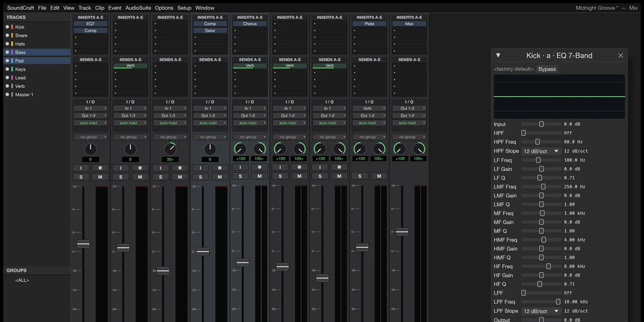The height and width of the screenshot is (322, 644).
Task: Click the Bypass button in EQ plugin
Action: (x=547, y=69)
